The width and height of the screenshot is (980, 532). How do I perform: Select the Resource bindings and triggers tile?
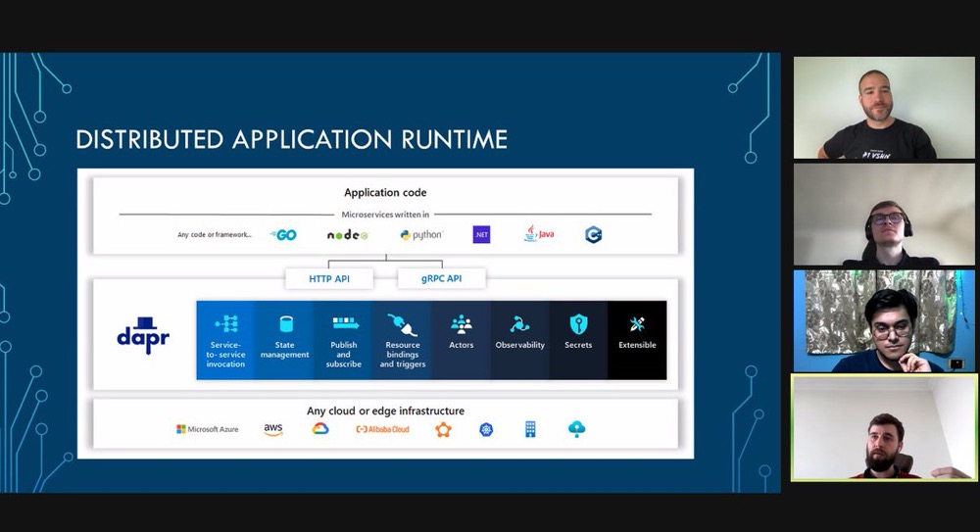[x=402, y=340]
